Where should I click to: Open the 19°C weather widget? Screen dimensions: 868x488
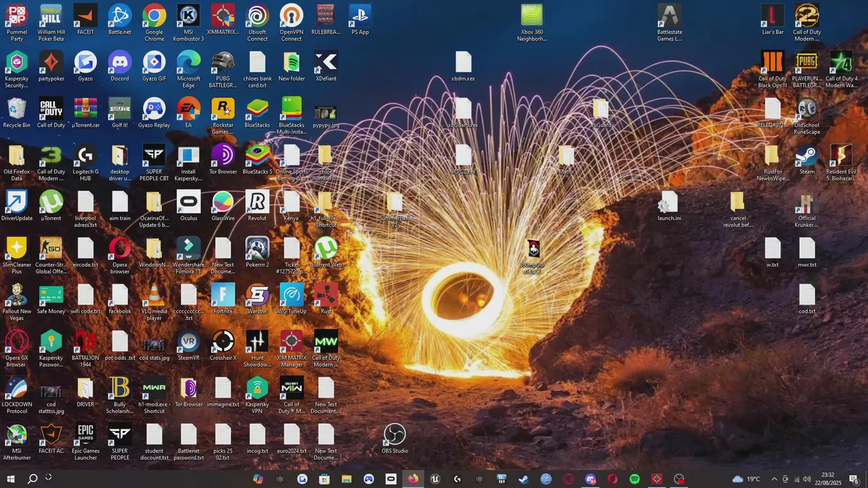point(746,479)
